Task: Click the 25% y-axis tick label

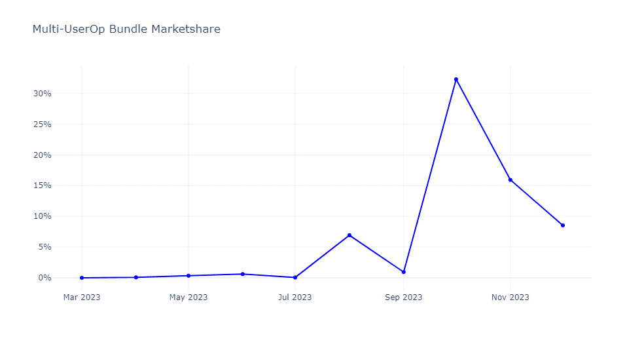Action: tap(43, 124)
